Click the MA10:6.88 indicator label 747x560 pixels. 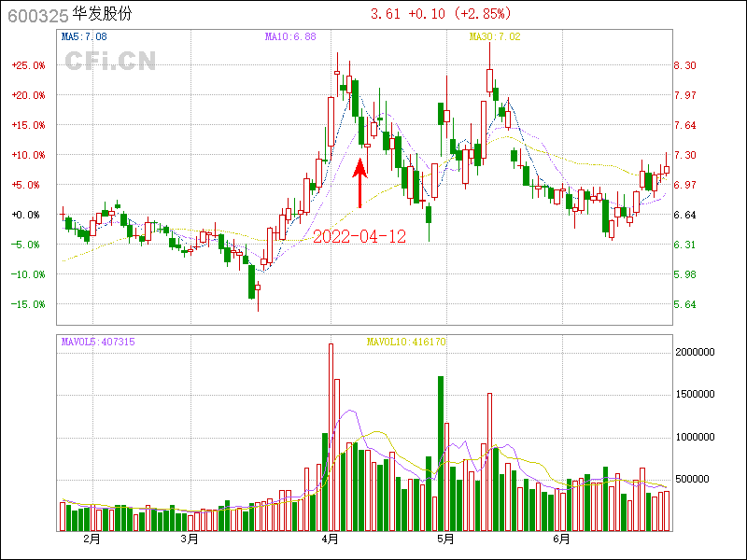tap(290, 37)
